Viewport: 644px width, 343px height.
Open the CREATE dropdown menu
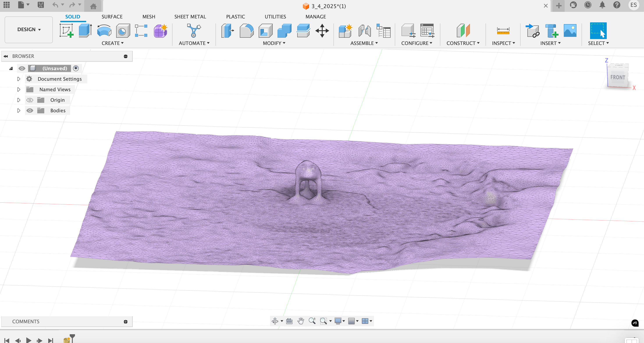point(112,43)
